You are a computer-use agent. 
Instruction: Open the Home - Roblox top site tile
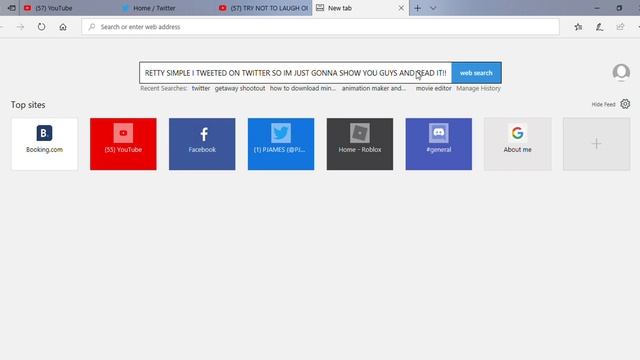pyautogui.click(x=360, y=144)
